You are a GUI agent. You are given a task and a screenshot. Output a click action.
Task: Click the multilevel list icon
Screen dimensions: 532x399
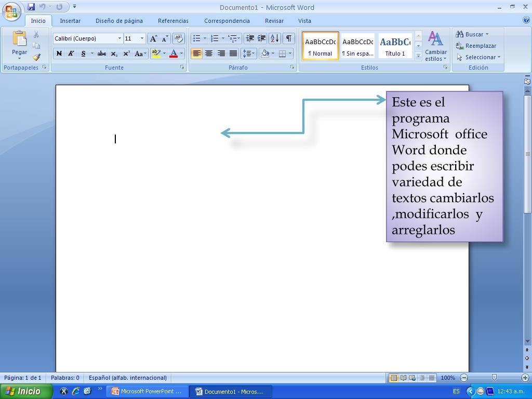coord(233,38)
